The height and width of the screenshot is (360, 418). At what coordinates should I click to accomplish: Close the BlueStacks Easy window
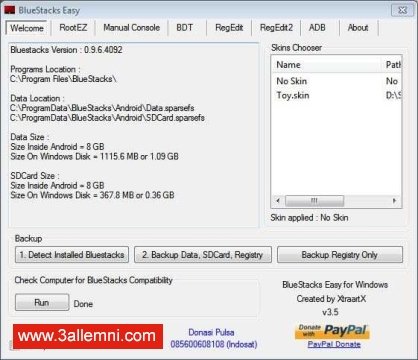pyautogui.click(x=402, y=10)
